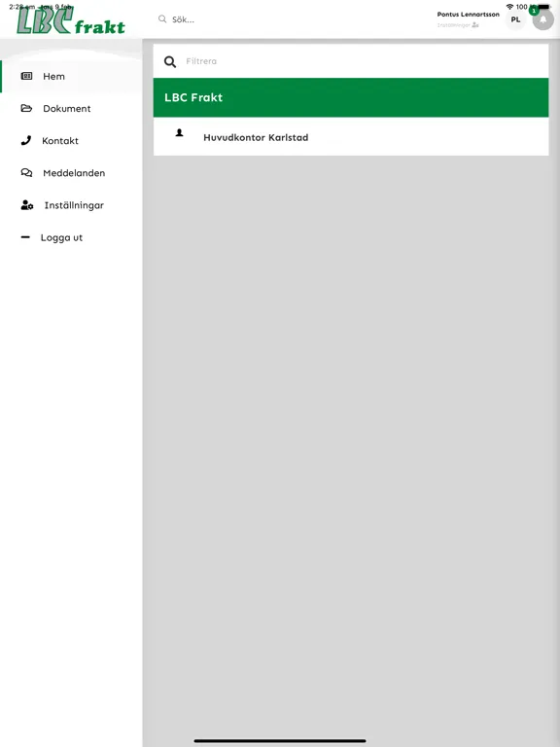
Task: Click the Meddelanden chat bubbles icon
Action: tap(26, 172)
